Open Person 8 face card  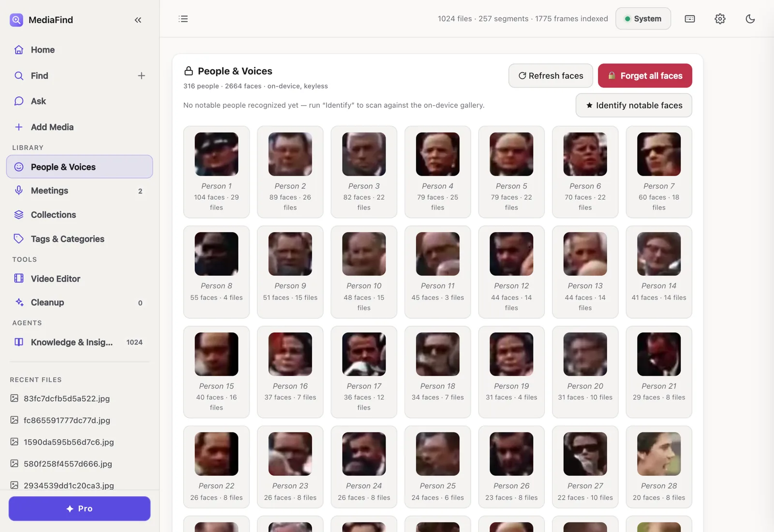[x=217, y=272]
